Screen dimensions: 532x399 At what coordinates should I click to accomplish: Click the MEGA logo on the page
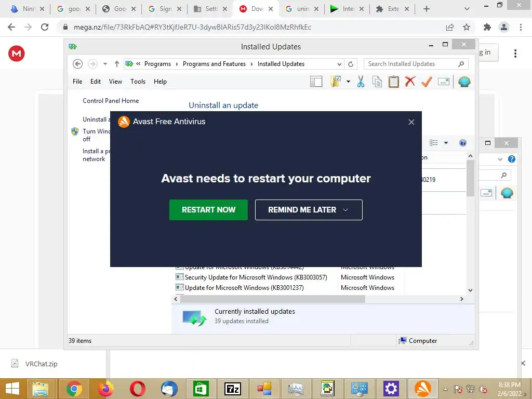click(17, 54)
